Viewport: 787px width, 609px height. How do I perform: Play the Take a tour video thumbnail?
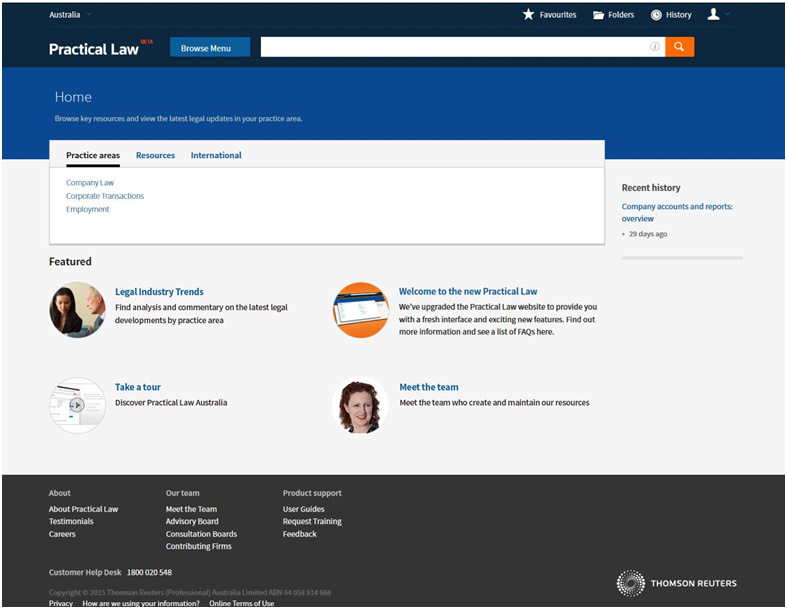click(77, 405)
